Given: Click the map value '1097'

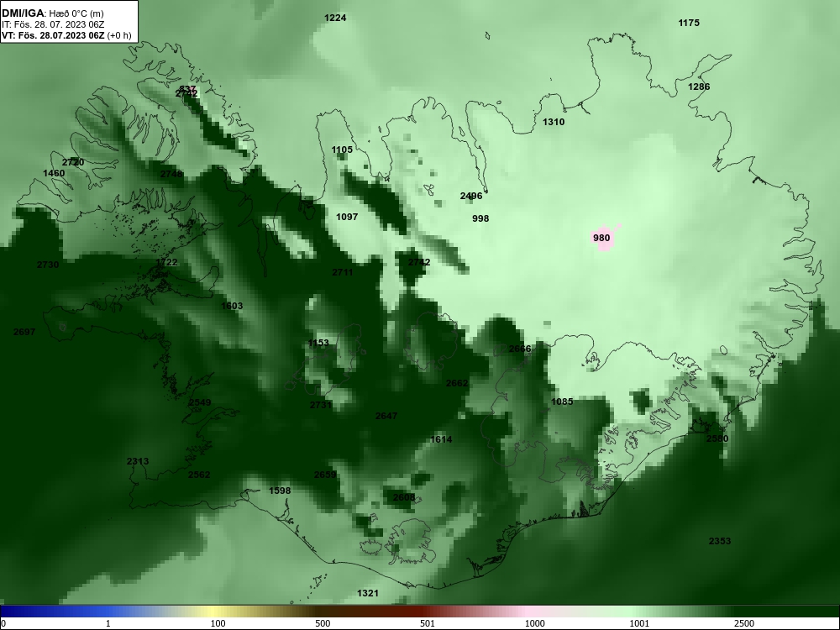Looking at the screenshot, I should pos(347,217).
